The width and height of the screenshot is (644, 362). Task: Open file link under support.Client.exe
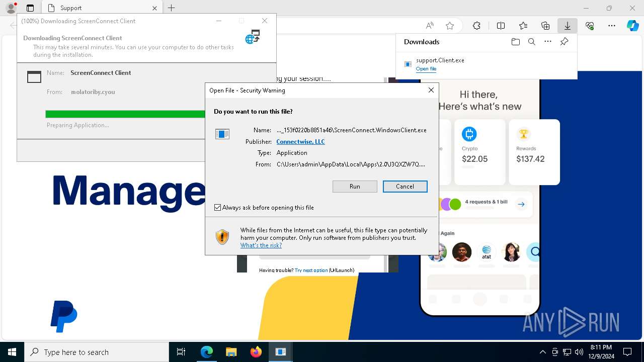[x=426, y=69]
